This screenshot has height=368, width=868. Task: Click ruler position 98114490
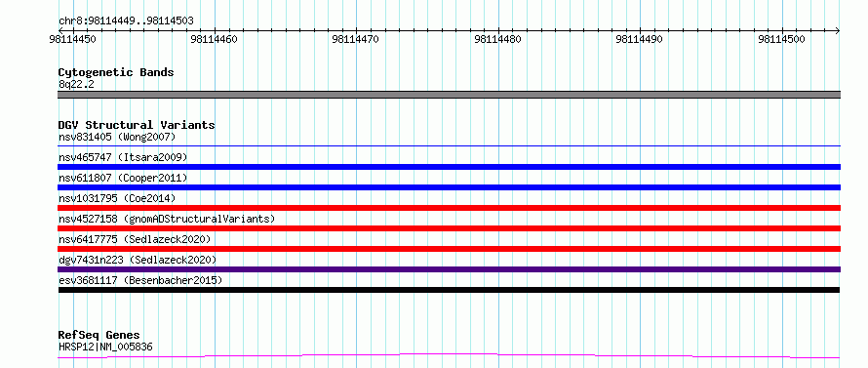[640, 39]
